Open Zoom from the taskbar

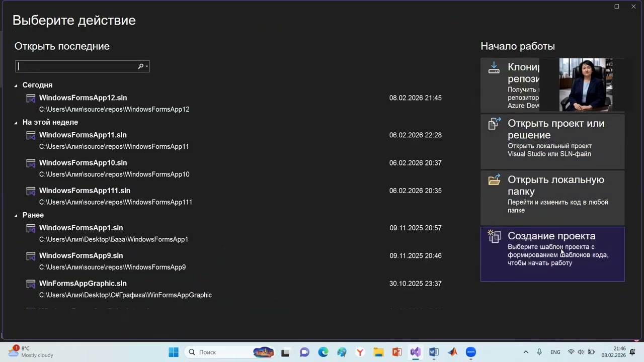471,352
